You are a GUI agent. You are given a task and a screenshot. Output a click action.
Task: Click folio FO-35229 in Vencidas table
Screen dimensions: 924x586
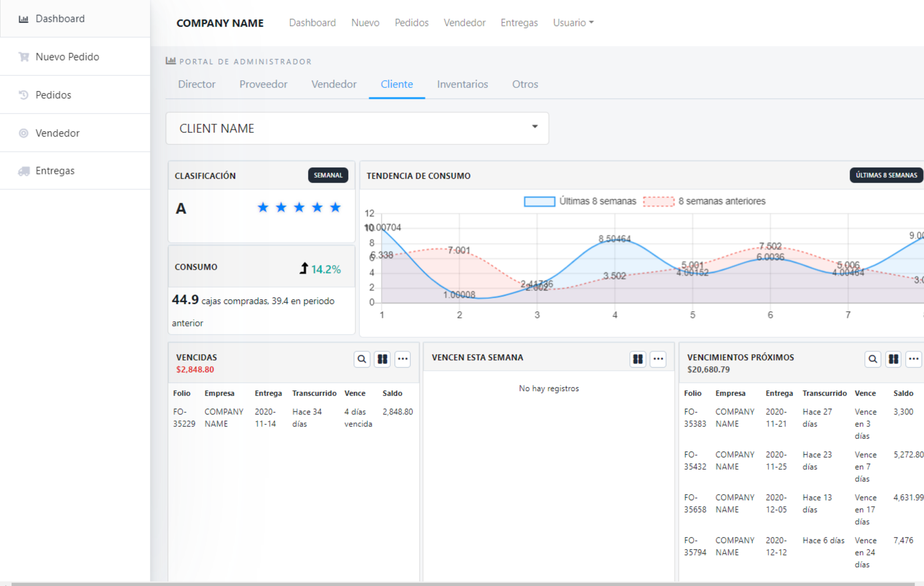click(x=184, y=418)
